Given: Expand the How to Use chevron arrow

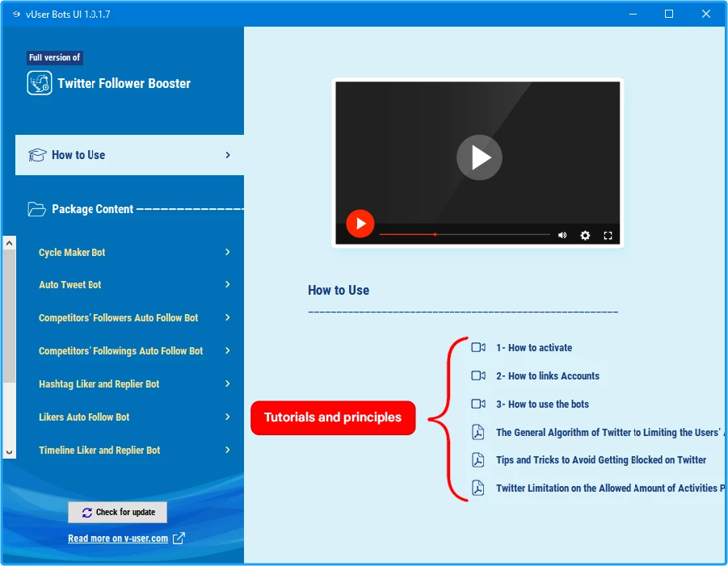Looking at the screenshot, I should pyautogui.click(x=228, y=155).
